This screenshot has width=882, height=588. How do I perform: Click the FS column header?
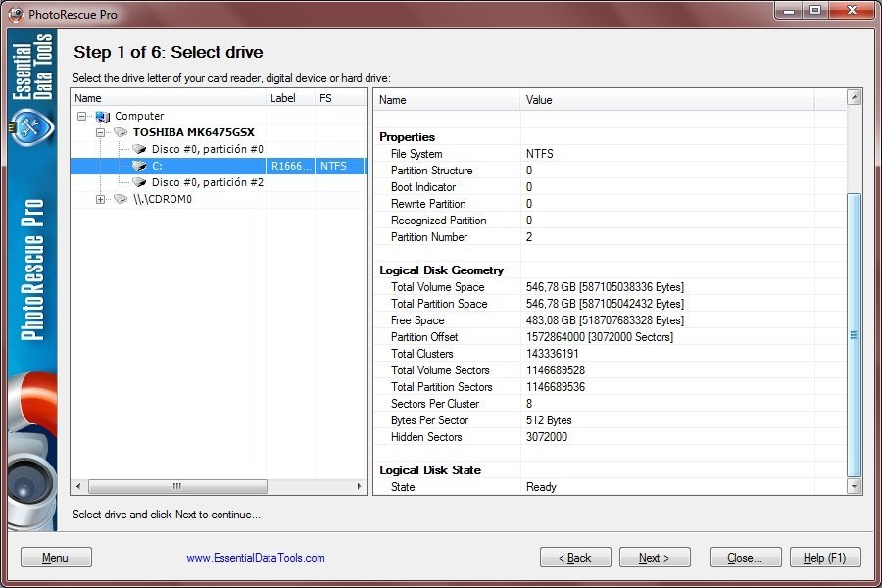tap(340, 98)
